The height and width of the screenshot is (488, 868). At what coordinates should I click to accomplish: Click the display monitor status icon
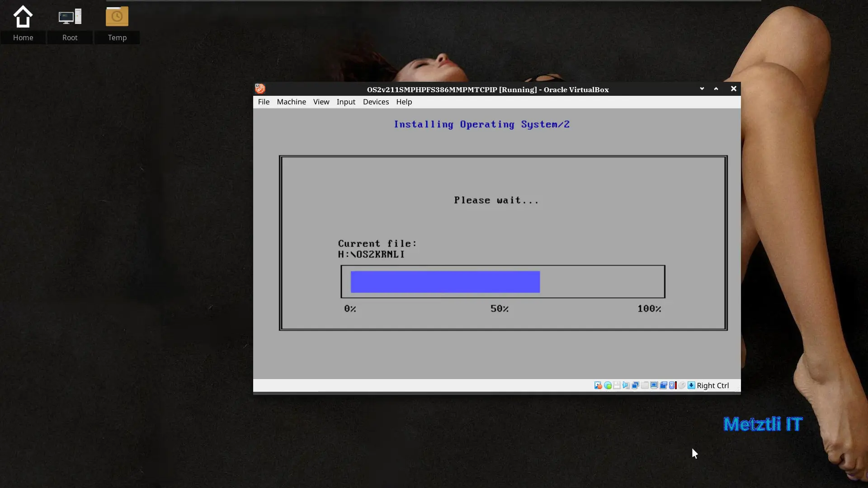[x=654, y=385]
